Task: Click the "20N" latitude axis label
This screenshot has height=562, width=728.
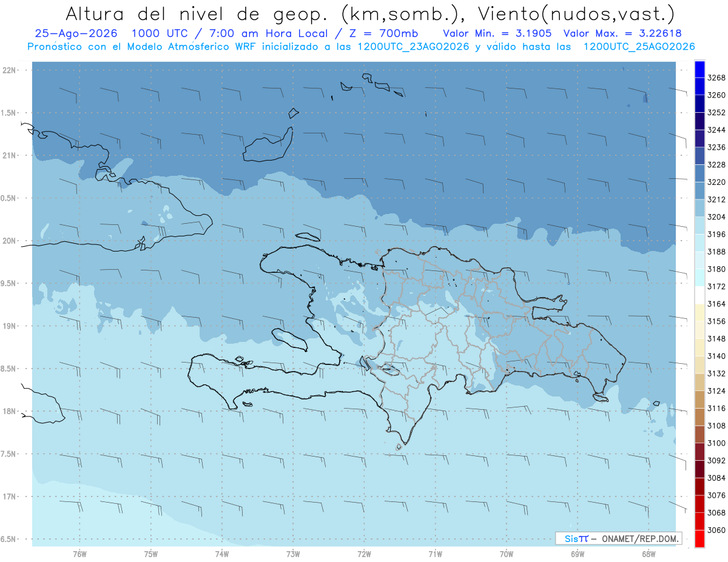Action: click(8, 241)
